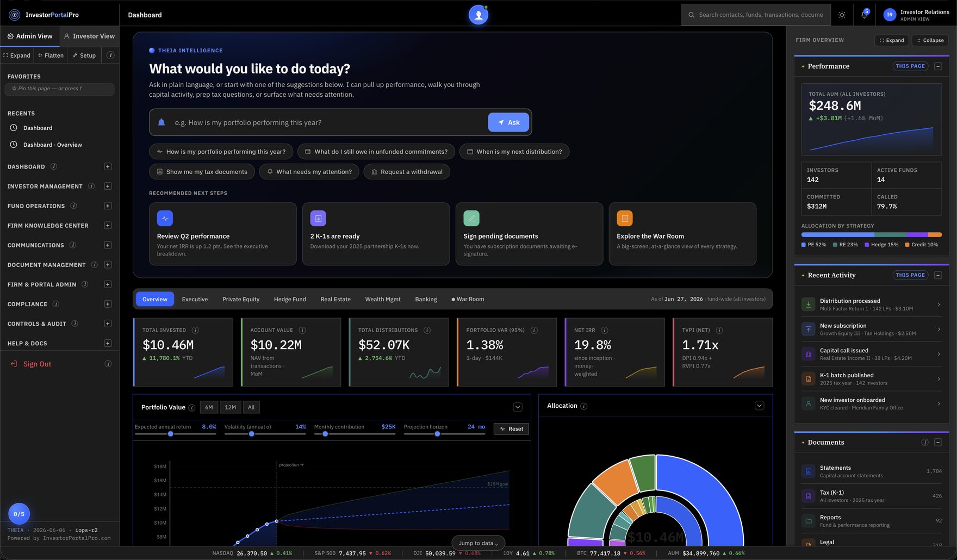This screenshot has height=560, width=957.
Task: Select the All range on Portfolio Value
Action: [x=251, y=407]
